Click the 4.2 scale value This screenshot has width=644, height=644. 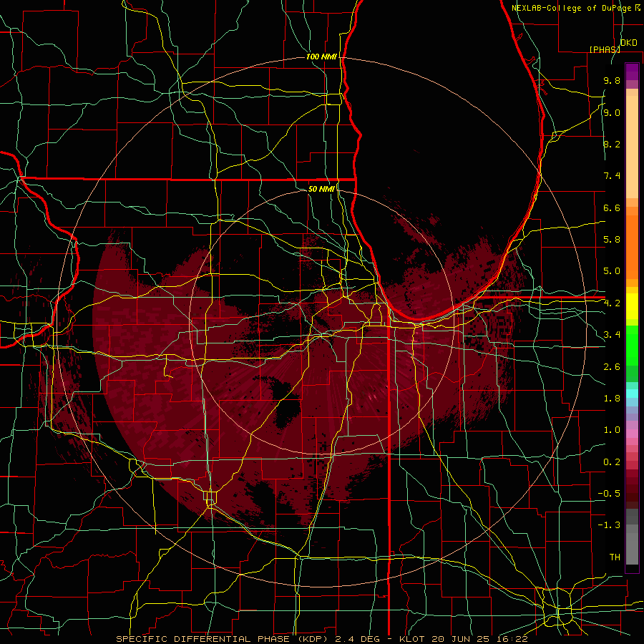click(x=612, y=303)
